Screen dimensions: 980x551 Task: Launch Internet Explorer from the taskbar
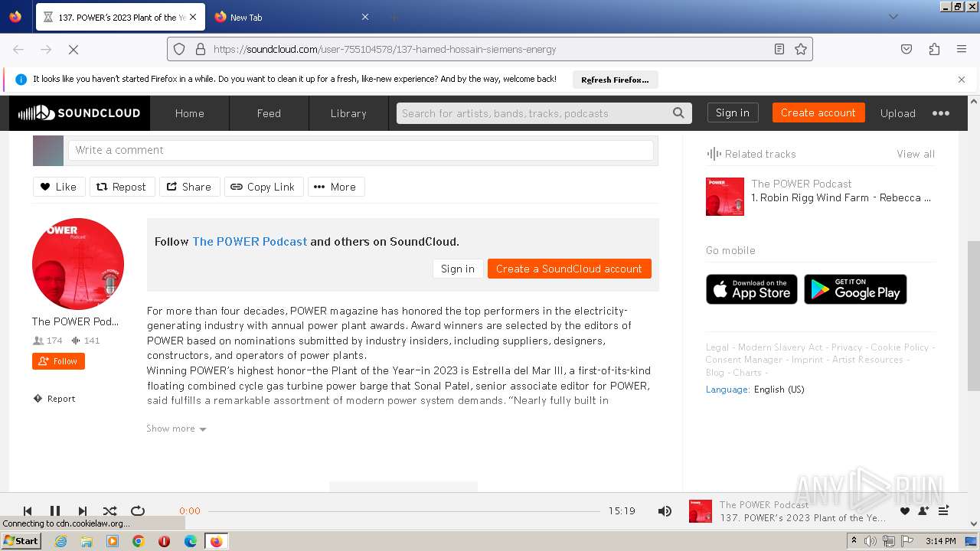(x=60, y=541)
